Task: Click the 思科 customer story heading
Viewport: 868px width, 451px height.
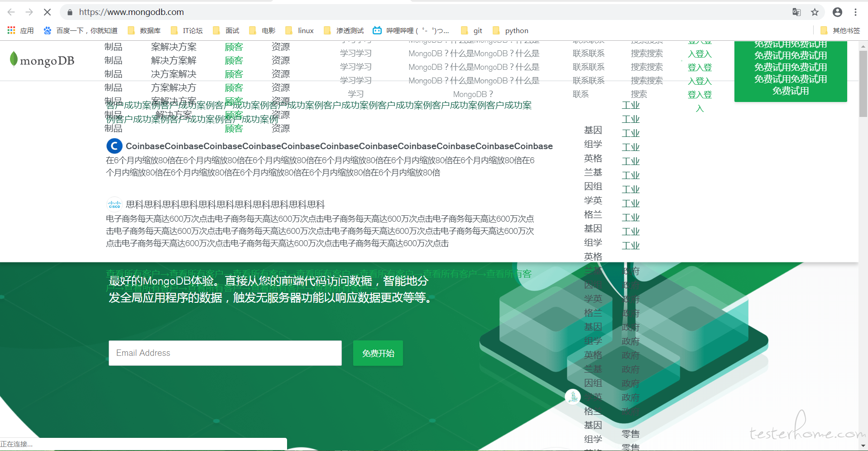Action: pyautogui.click(x=225, y=204)
